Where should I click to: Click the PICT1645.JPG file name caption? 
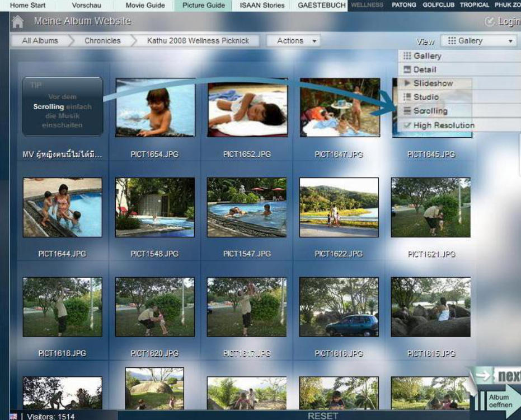click(x=431, y=155)
